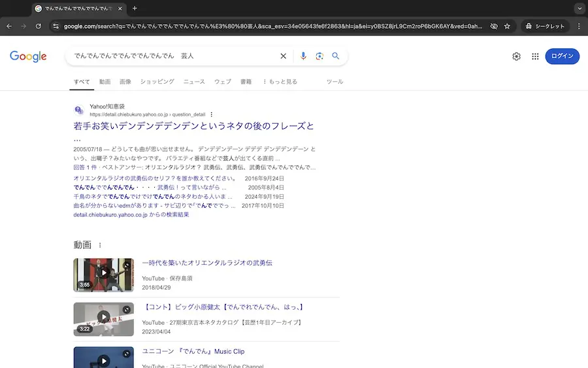Expand the もっと見る search filters
The width and height of the screenshot is (588, 368).
[x=280, y=82]
